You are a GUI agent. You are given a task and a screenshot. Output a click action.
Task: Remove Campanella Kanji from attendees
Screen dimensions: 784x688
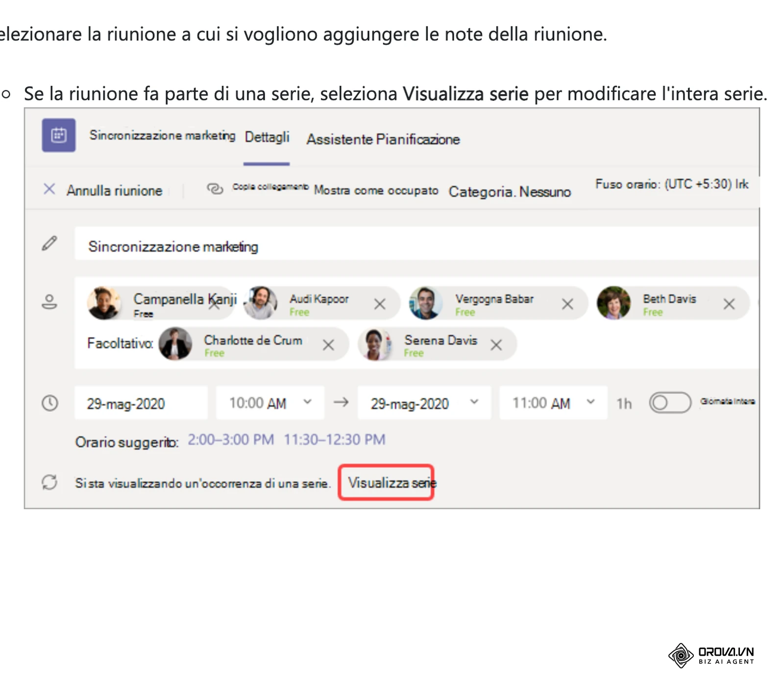(x=215, y=304)
